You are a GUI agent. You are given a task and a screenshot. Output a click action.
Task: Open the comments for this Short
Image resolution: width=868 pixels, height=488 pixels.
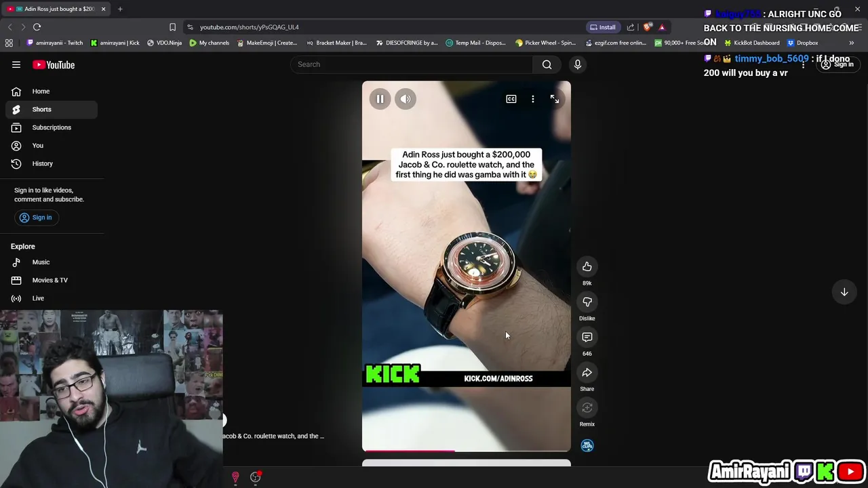tap(587, 337)
